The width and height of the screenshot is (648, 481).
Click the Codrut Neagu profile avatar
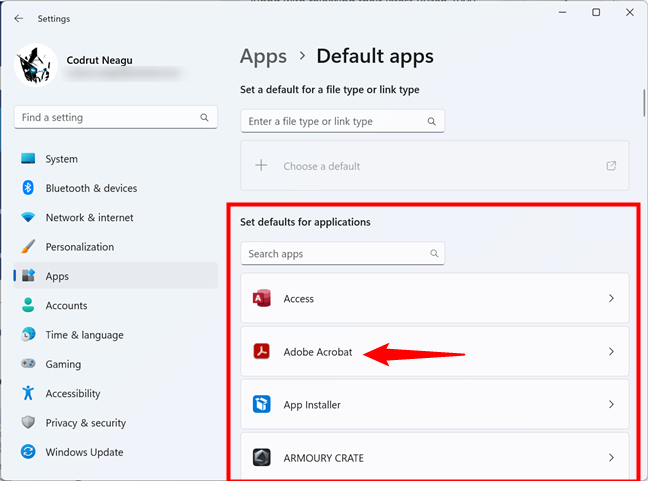pyautogui.click(x=36, y=65)
